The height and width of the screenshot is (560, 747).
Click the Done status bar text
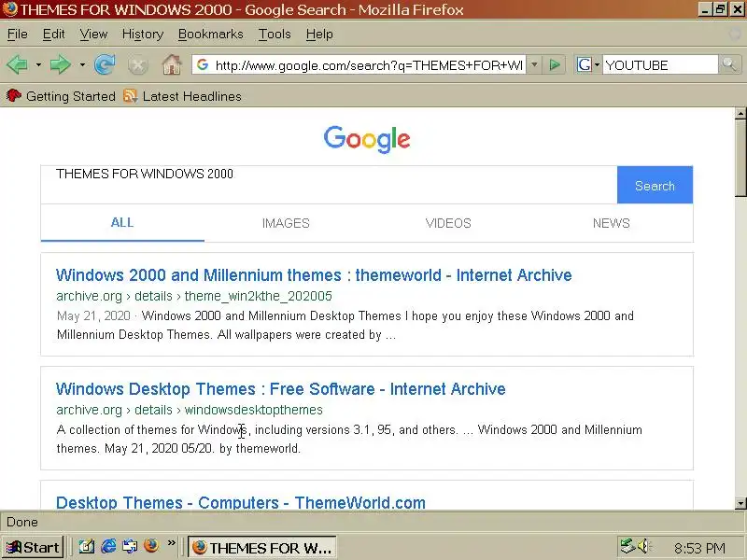coord(21,522)
